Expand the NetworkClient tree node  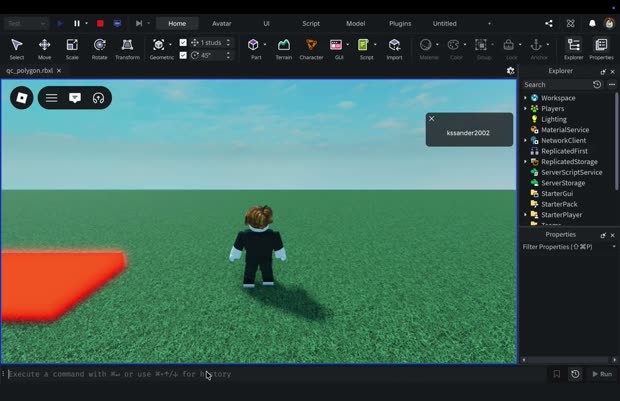[x=525, y=140]
